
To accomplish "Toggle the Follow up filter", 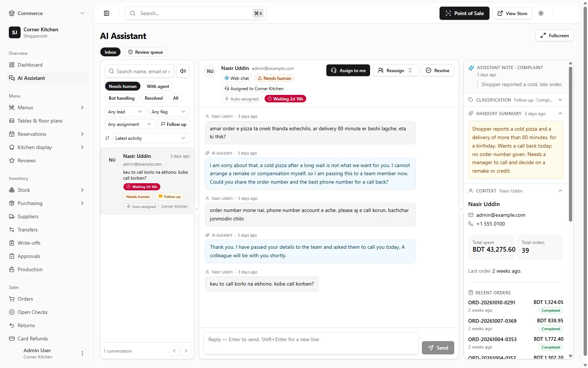I will 174,124.
